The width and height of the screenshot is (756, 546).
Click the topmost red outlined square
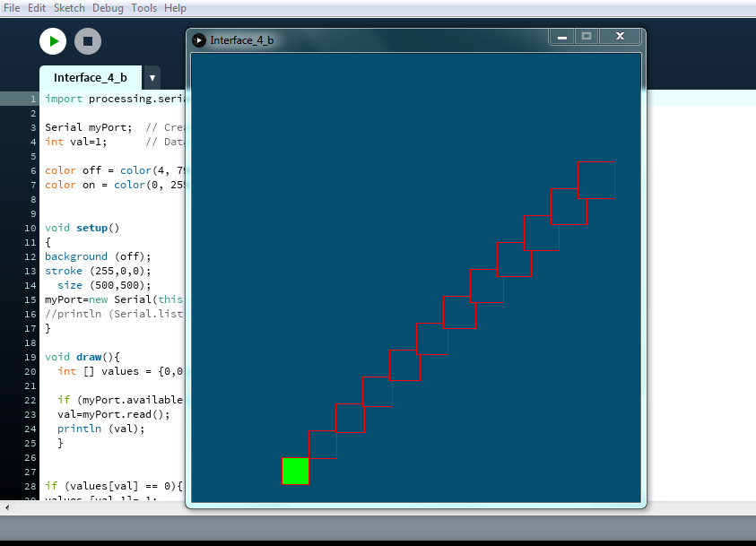596,180
